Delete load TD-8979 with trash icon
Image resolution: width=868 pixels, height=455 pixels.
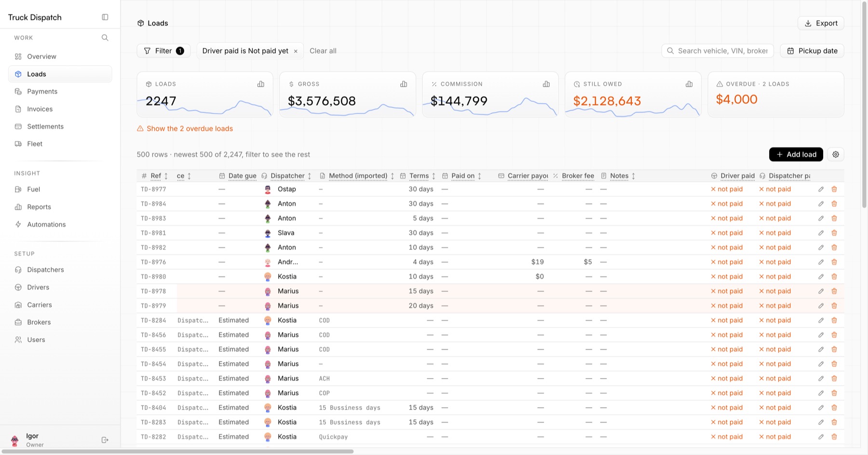click(834, 306)
